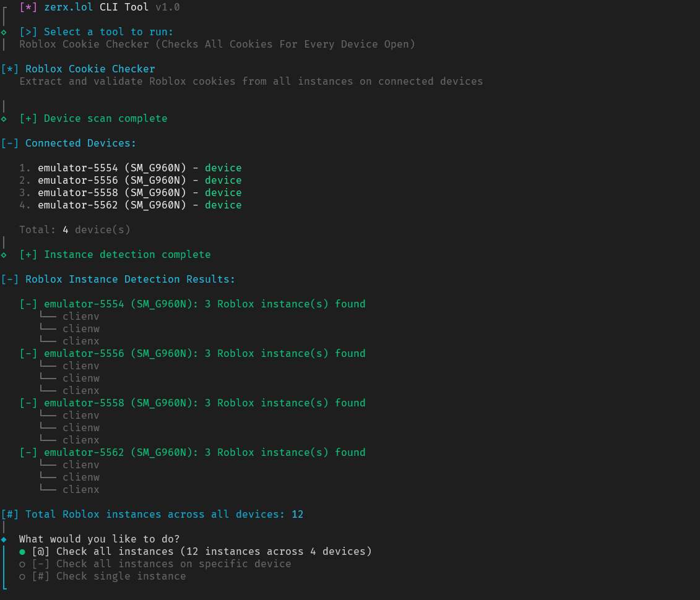Image resolution: width=700 pixels, height=600 pixels.
Task: Collapse the emulator-5562 instance tree
Action: click(x=28, y=452)
